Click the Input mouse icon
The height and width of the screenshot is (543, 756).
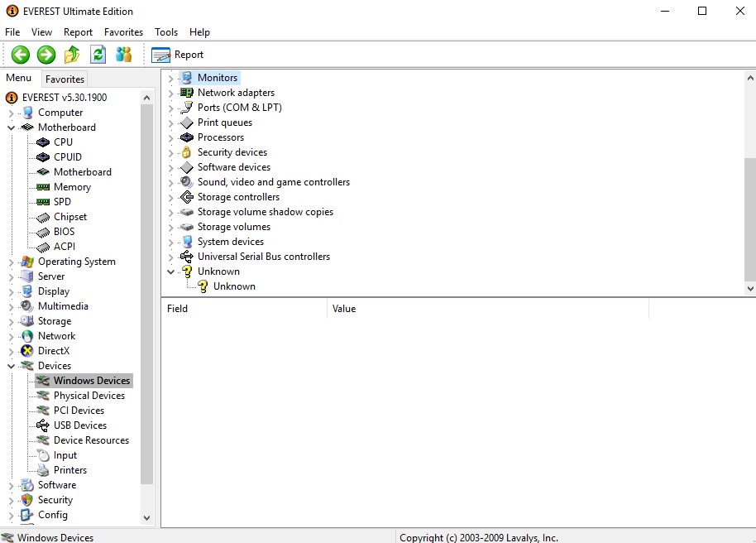[x=43, y=455]
